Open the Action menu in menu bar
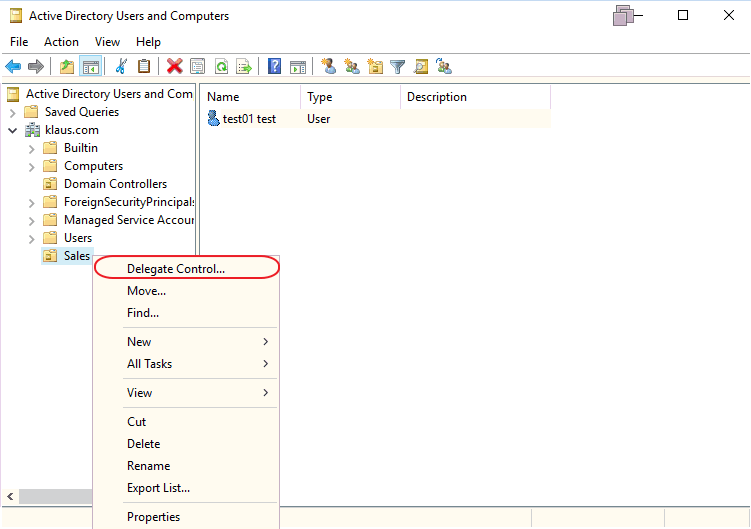Image resolution: width=751 pixels, height=529 pixels. tap(61, 42)
